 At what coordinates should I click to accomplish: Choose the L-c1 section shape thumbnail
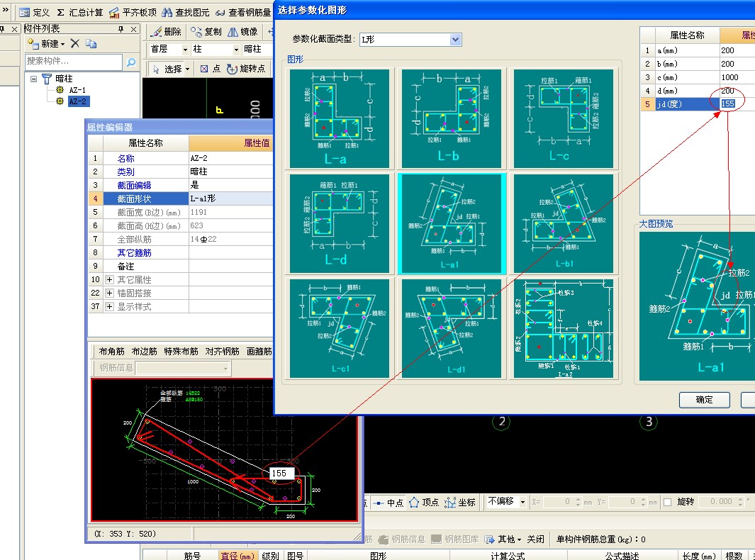point(339,328)
